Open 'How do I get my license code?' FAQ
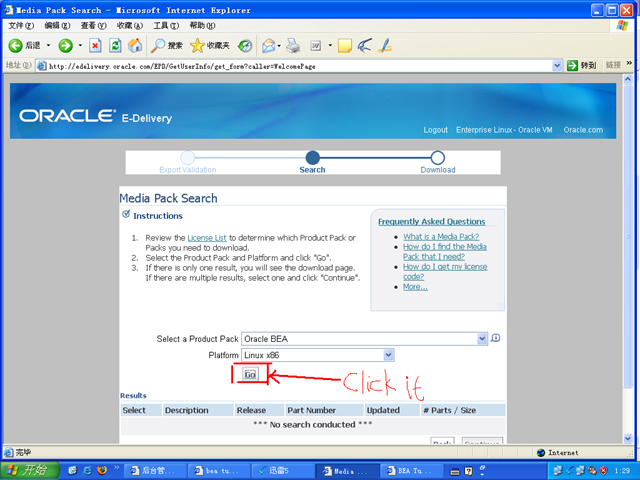Image resolution: width=640 pixels, height=480 pixels. pyautogui.click(x=445, y=271)
